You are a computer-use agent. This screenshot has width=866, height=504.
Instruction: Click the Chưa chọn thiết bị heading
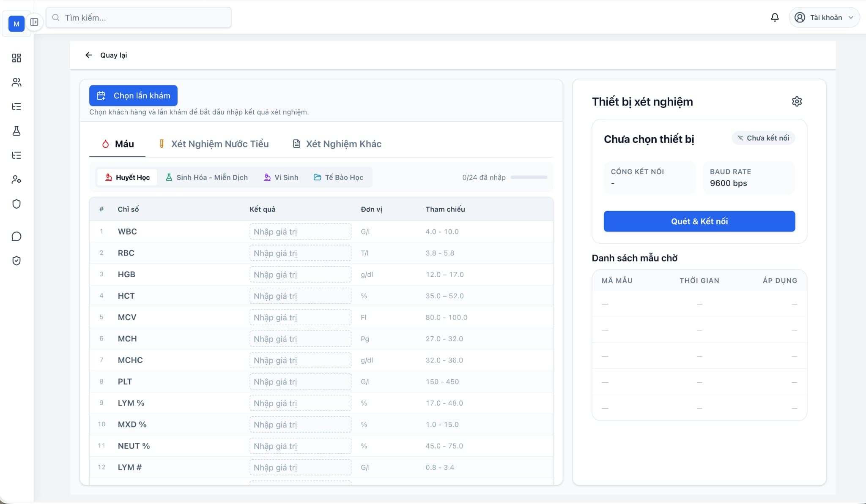pos(649,139)
